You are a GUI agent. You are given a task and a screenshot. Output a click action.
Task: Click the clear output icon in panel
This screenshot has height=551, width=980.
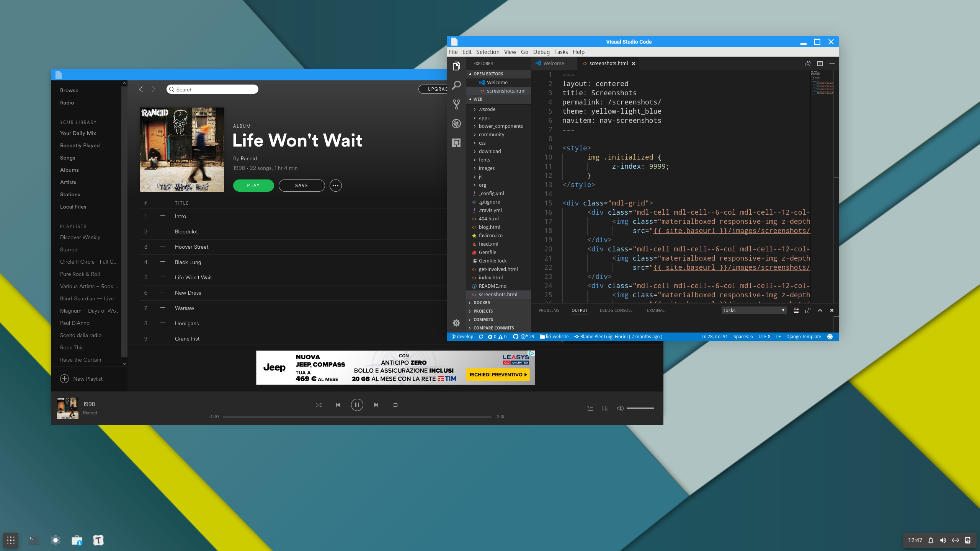(796, 310)
